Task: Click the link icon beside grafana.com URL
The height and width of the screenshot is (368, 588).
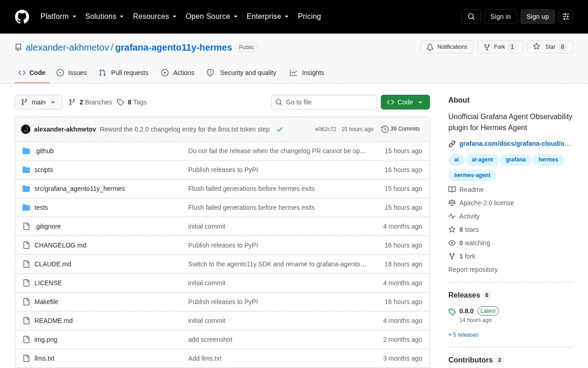Action: tap(452, 144)
